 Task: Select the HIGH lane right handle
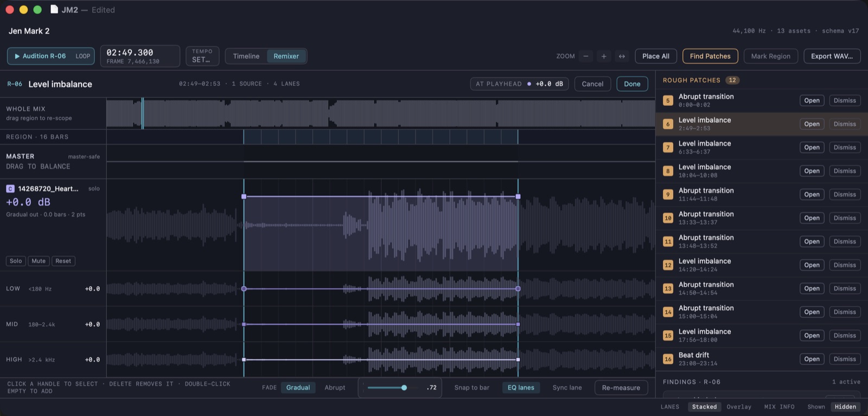(518, 360)
